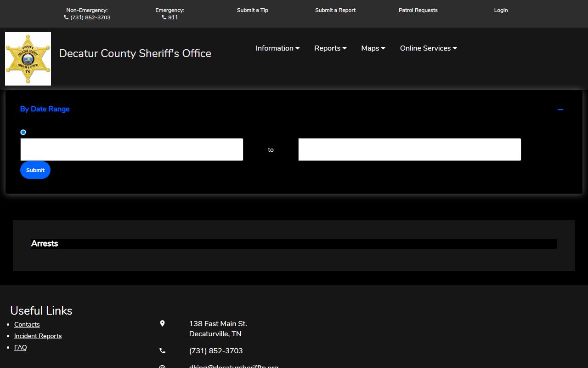Expand the Online Services menu

pos(428,48)
